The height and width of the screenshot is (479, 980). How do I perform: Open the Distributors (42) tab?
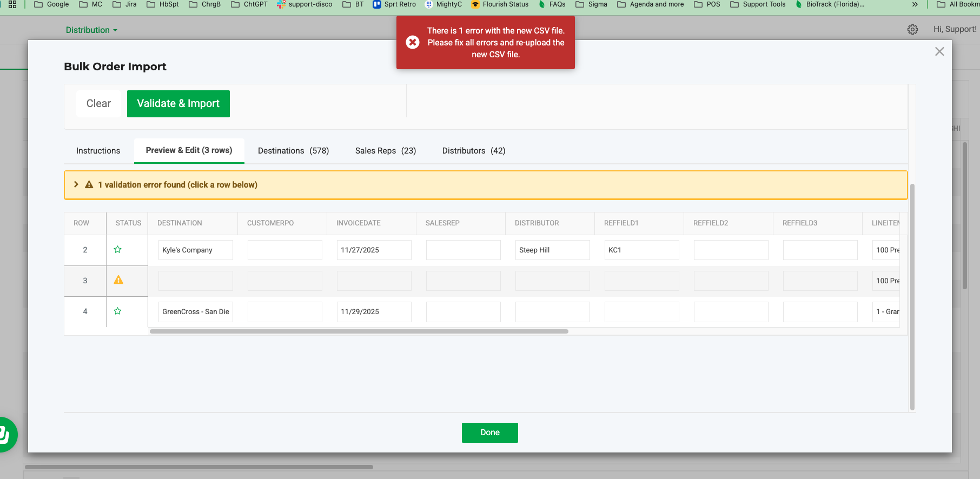click(x=474, y=151)
